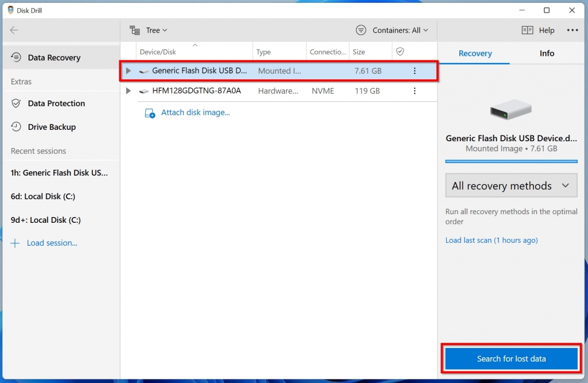Switch to the Info tab
588x383 pixels.
547,53
